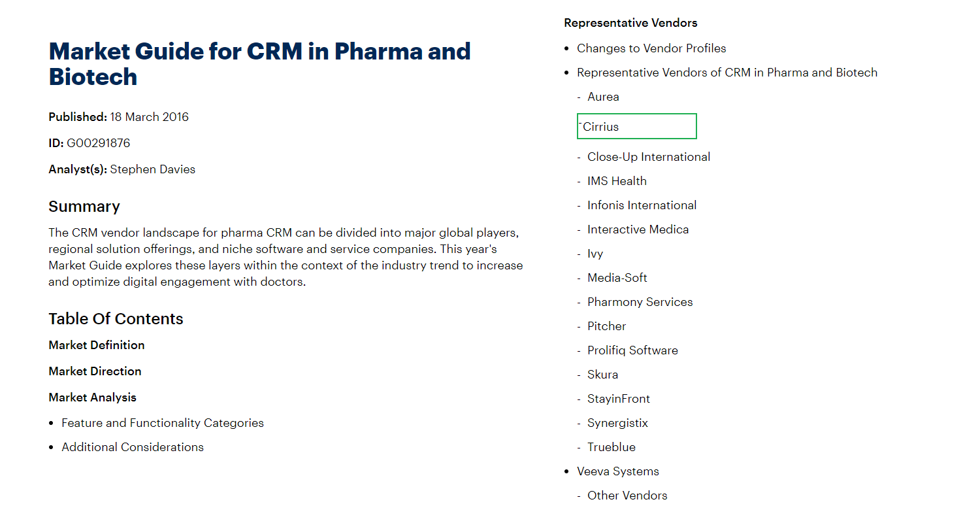This screenshot has width=980, height=523.
Task: Select Additional Considerations in contents
Action: [133, 447]
